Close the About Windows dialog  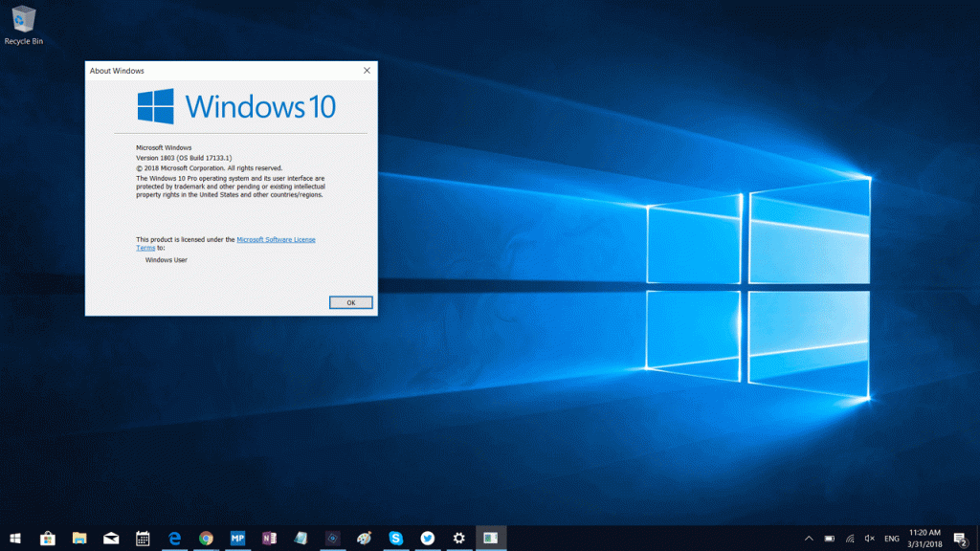point(367,71)
